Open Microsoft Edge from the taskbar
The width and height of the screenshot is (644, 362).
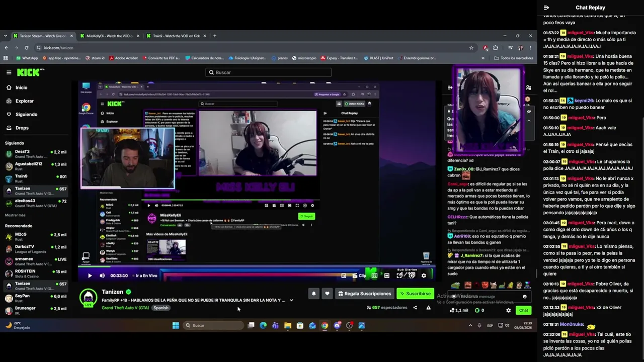point(263,325)
